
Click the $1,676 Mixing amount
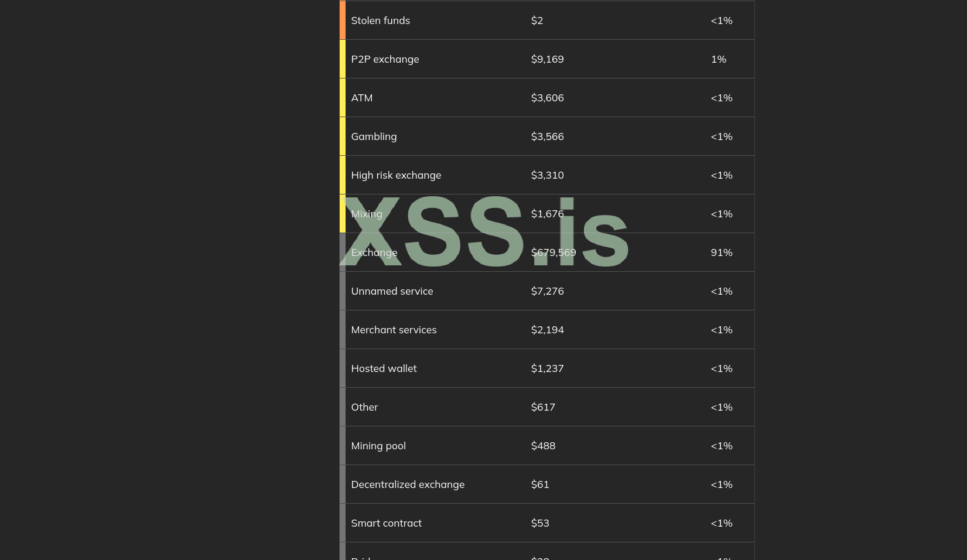(x=547, y=214)
